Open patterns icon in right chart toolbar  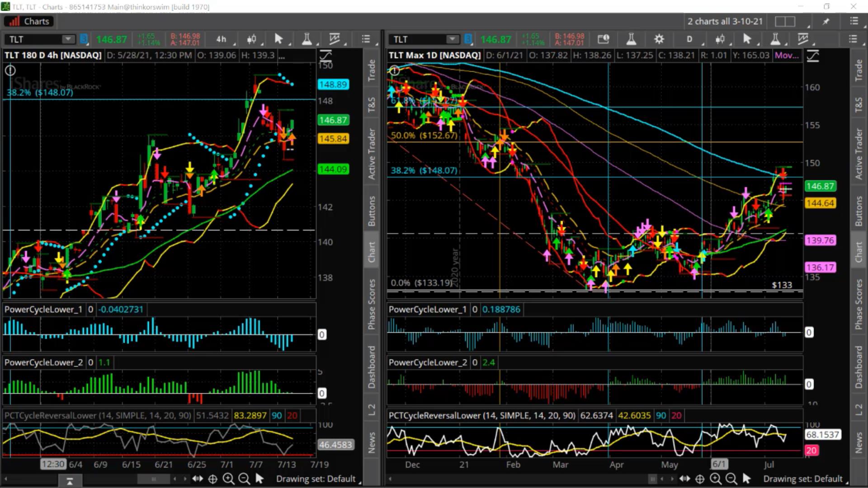803,39
